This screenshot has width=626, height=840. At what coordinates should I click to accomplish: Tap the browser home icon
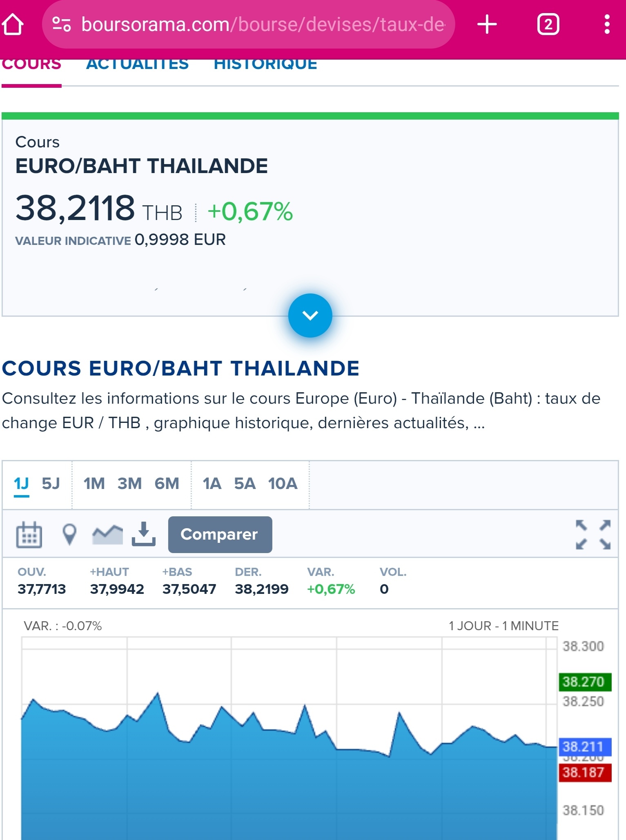tap(13, 24)
